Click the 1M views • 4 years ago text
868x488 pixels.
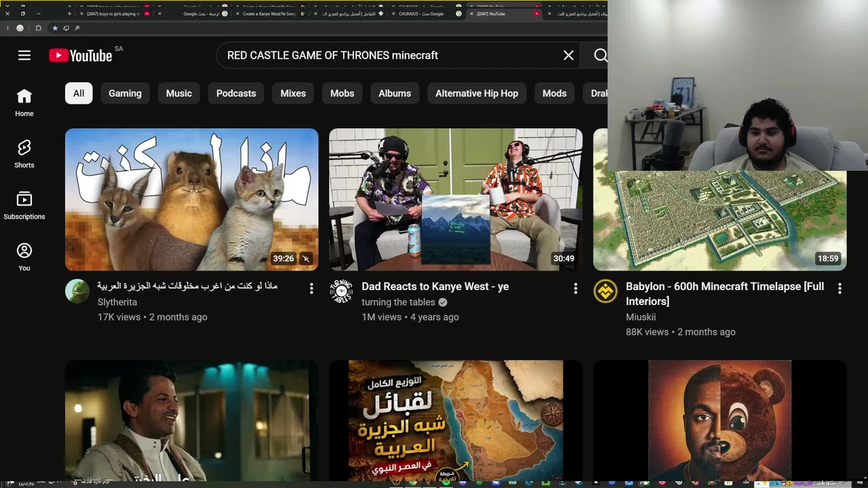click(410, 317)
